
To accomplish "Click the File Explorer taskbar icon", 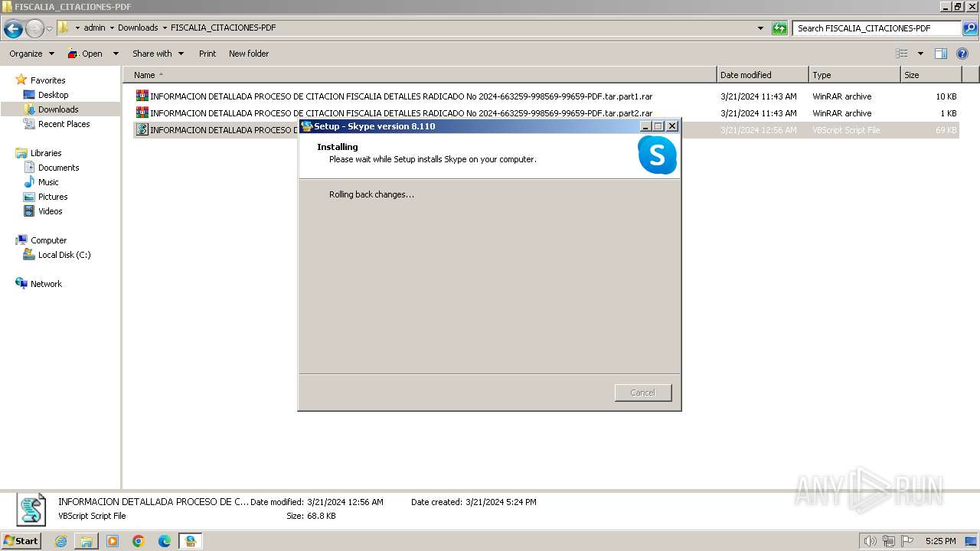I will 87,541.
